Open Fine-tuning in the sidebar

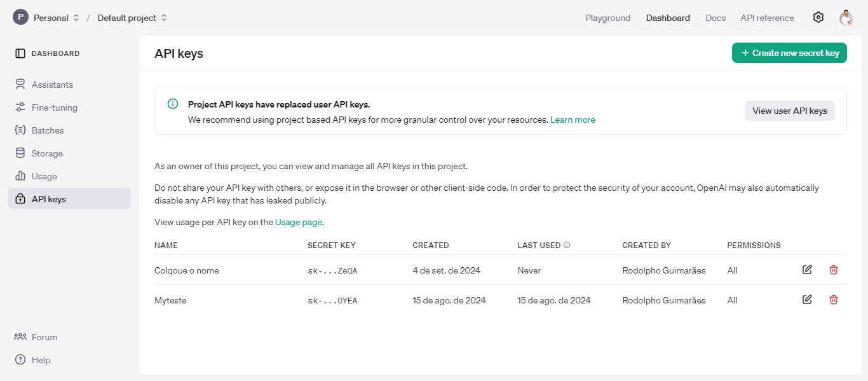pyautogui.click(x=69, y=107)
